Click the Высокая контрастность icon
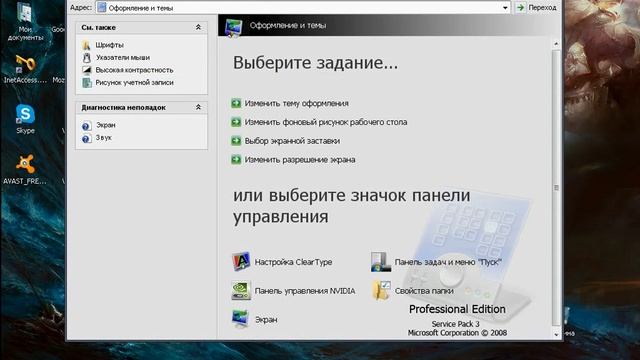 pos(87,70)
